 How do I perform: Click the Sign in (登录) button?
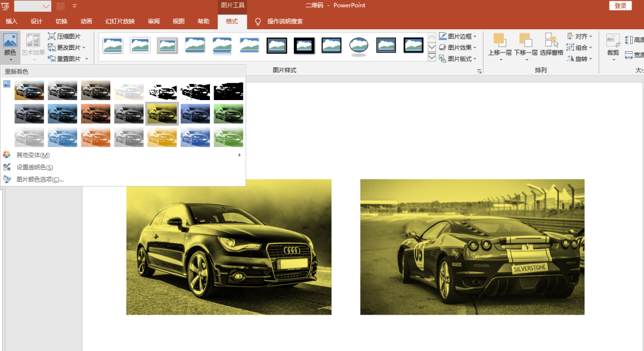click(620, 6)
